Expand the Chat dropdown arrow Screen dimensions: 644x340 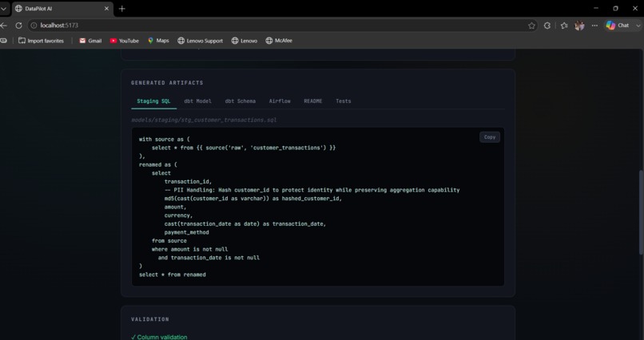tap(638, 26)
